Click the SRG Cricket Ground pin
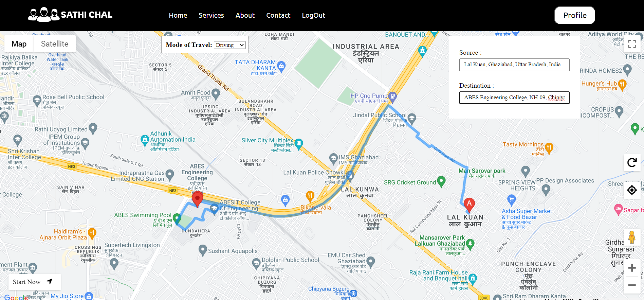The image size is (644, 300). pyautogui.click(x=441, y=181)
